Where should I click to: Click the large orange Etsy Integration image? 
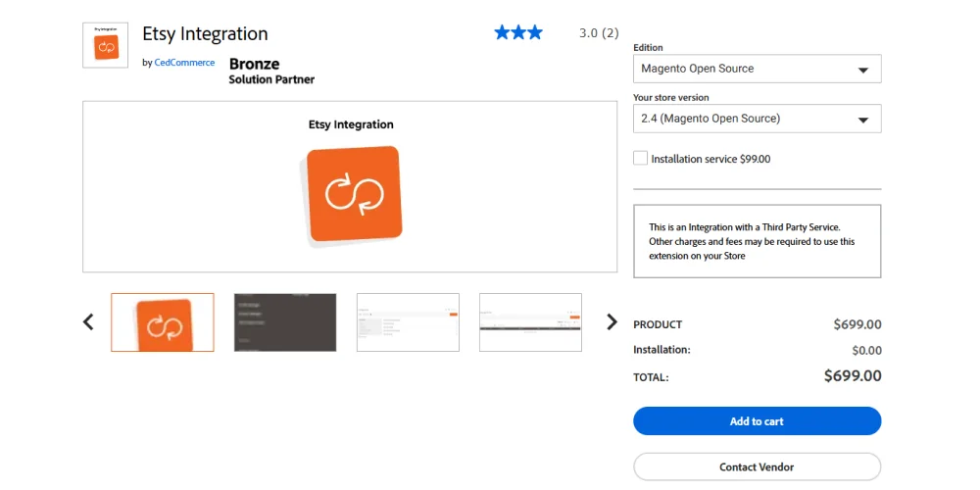pos(353,196)
